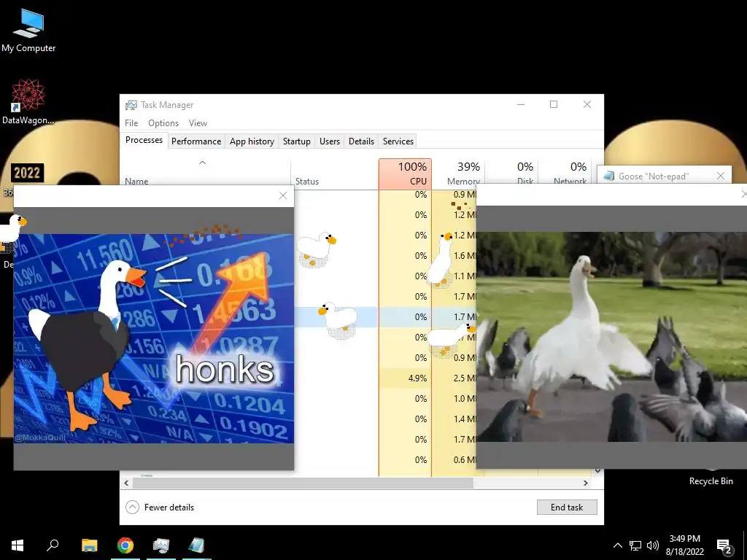Screen dimensions: 747x560
Task: Click vertical scrollbar down arrow in Task Manager
Action: click(597, 471)
